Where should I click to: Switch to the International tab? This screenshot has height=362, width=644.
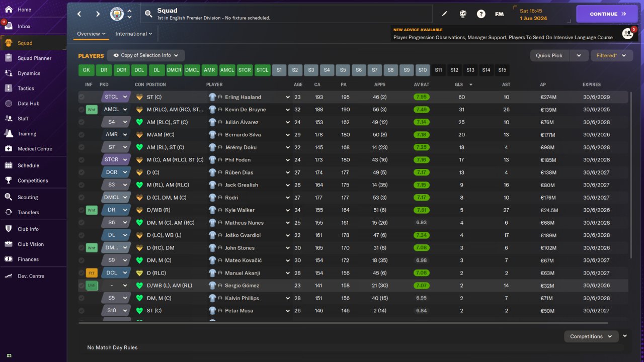click(134, 34)
